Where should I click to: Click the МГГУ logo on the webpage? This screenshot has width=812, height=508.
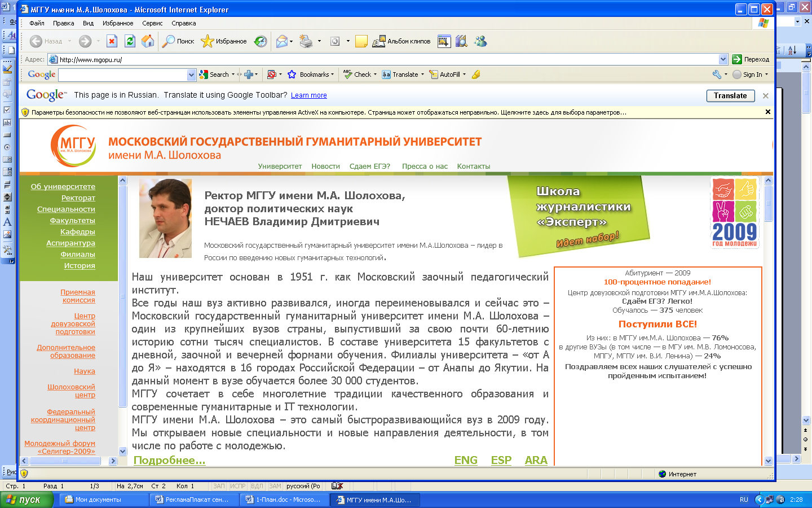click(73, 146)
